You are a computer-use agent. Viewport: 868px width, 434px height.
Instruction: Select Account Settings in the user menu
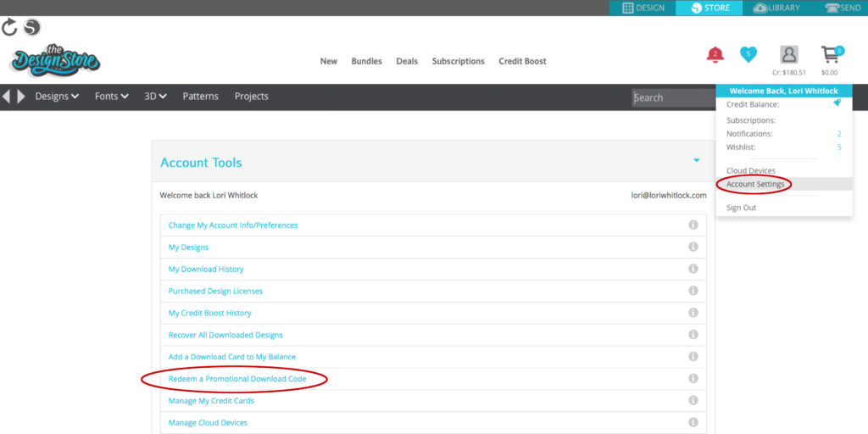coord(754,184)
